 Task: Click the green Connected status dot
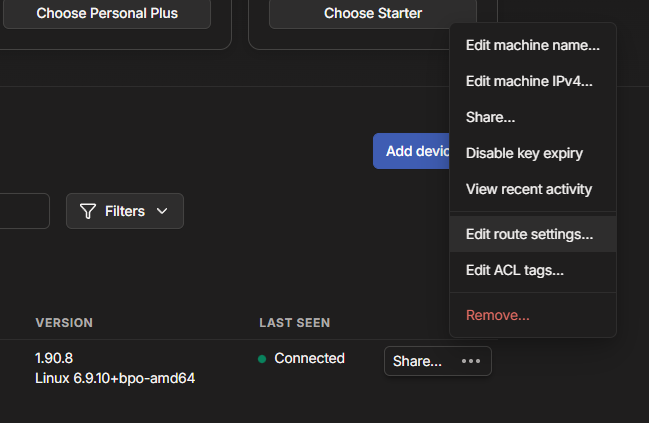pyautogui.click(x=262, y=359)
